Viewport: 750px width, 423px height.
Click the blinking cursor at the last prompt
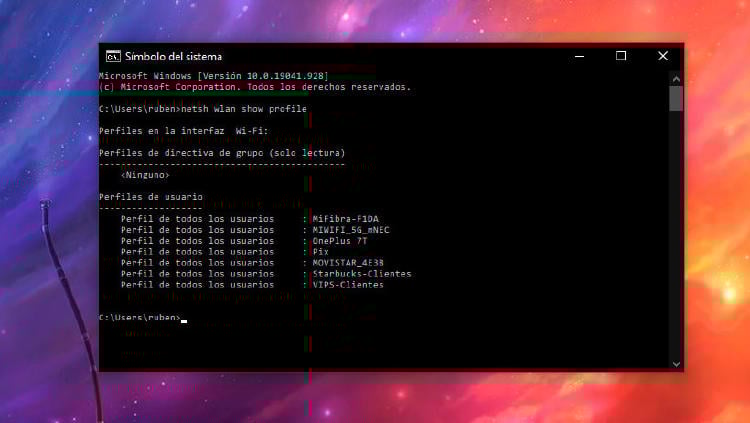point(184,319)
